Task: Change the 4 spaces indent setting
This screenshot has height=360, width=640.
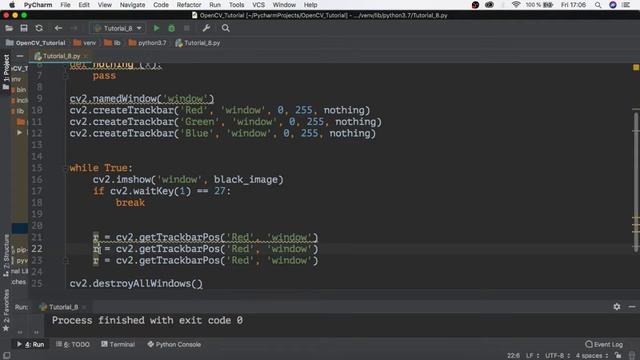Action: (x=592, y=356)
